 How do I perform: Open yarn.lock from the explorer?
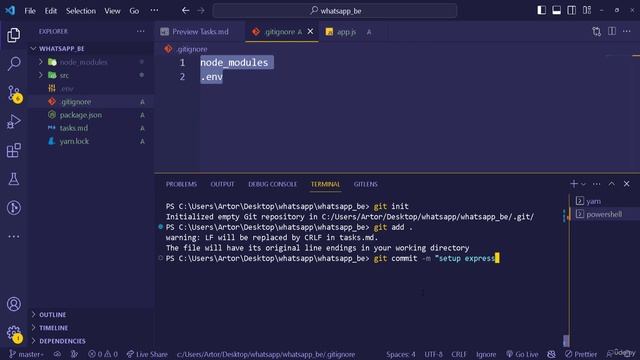pos(74,141)
